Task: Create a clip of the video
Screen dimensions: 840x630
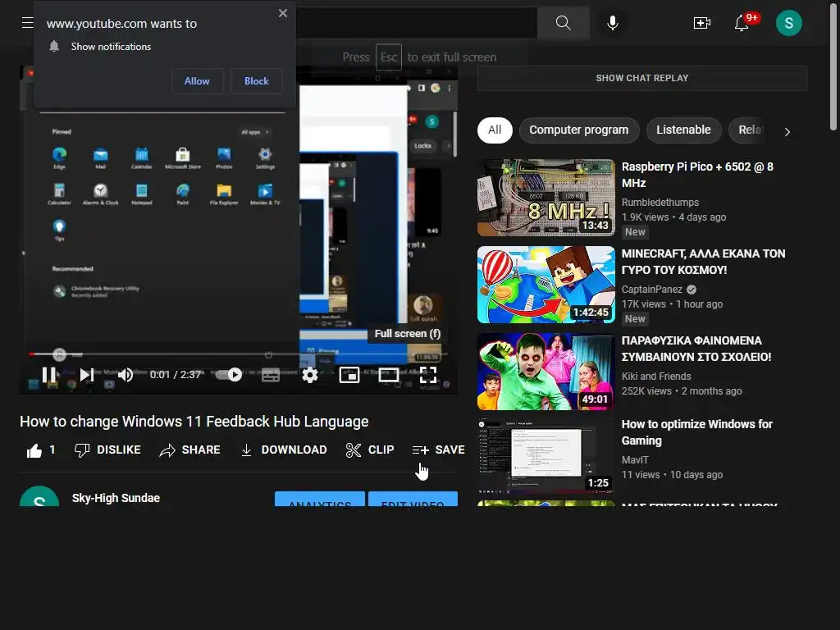Action: click(370, 450)
